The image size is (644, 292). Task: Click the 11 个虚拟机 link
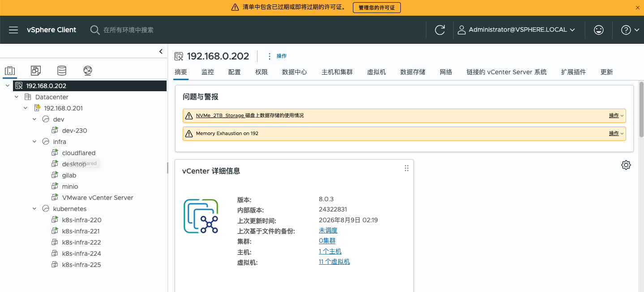click(334, 262)
